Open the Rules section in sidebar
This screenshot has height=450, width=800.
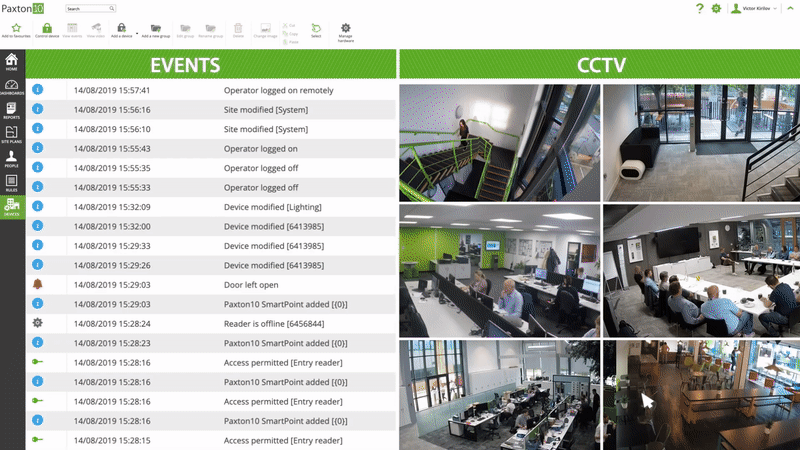click(12, 183)
